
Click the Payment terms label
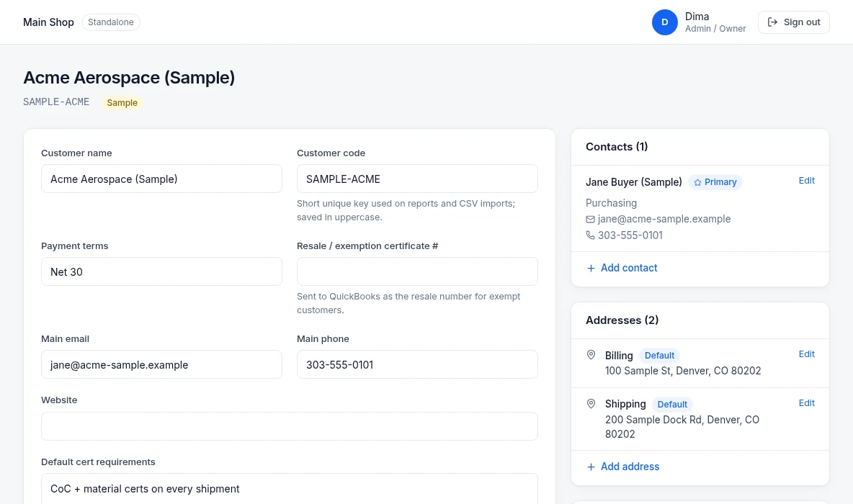74,246
